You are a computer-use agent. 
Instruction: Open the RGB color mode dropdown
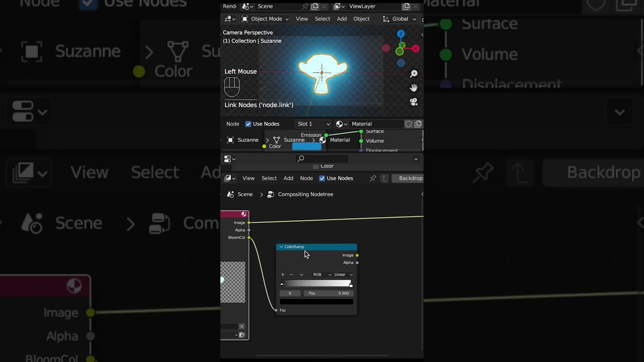click(321, 275)
